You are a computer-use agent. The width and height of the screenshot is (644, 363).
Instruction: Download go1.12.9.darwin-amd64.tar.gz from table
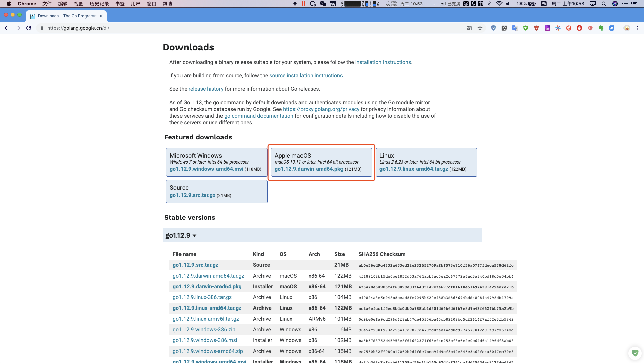[x=208, y=276]
